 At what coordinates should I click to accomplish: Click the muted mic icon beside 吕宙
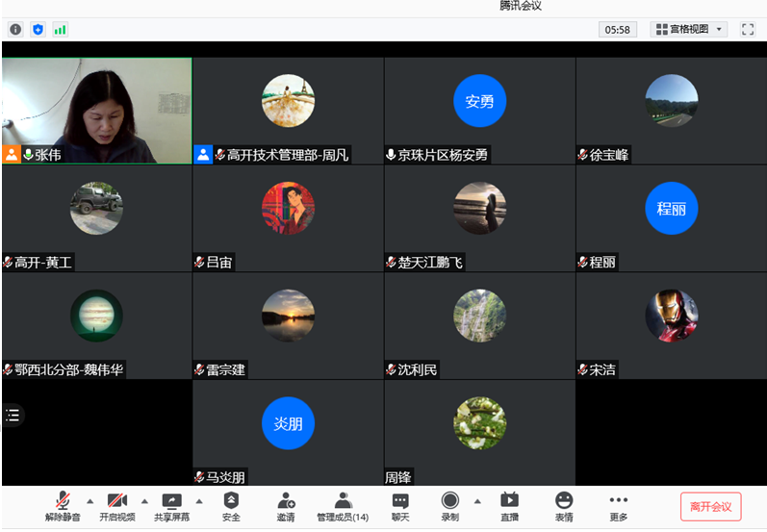199,263
